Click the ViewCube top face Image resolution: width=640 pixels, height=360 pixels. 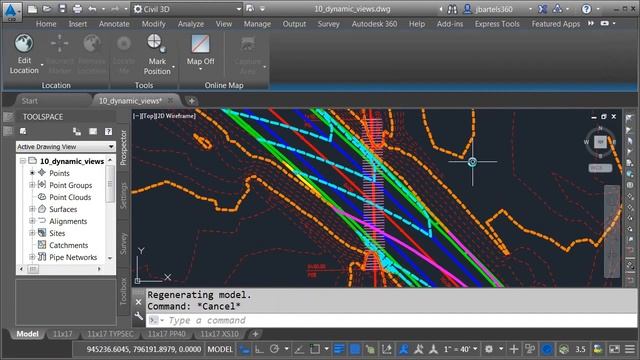point(600,142)
